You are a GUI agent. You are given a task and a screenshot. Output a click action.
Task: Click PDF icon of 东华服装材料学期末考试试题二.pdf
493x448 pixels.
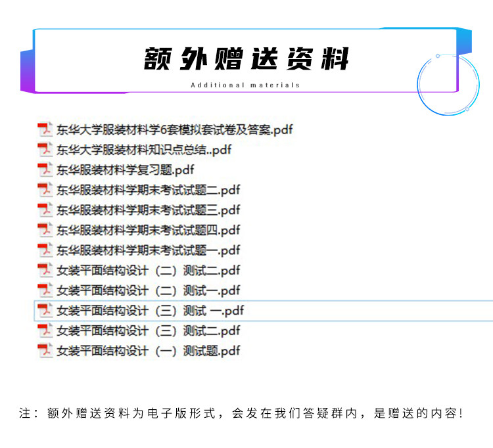(45, 190)
